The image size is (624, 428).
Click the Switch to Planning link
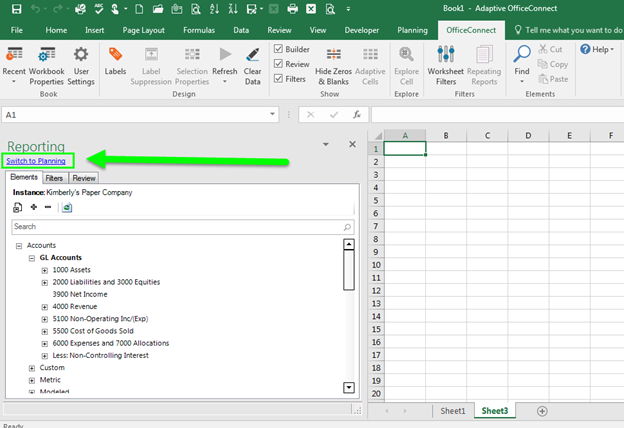click(36, 161)
